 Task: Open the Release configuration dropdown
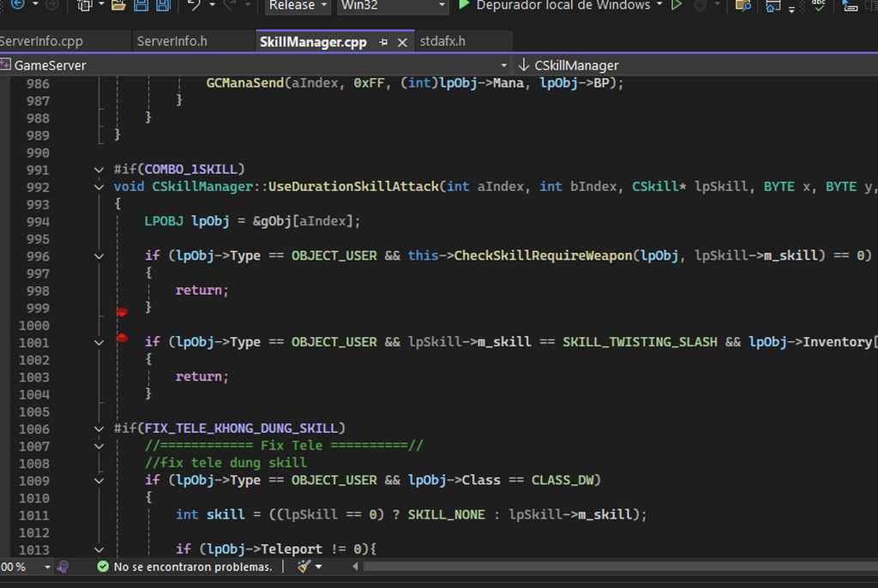pos(298,6)
